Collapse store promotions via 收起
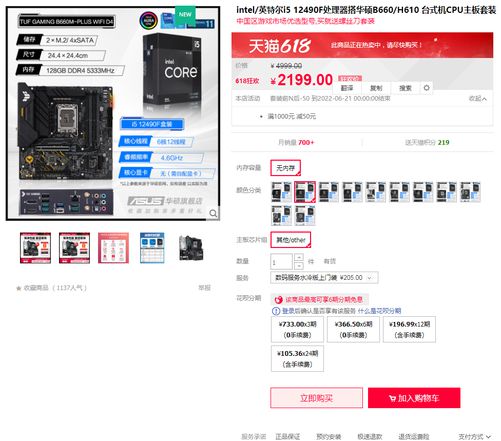The height and width of the screenshot is (441, 501). (477, 98)
